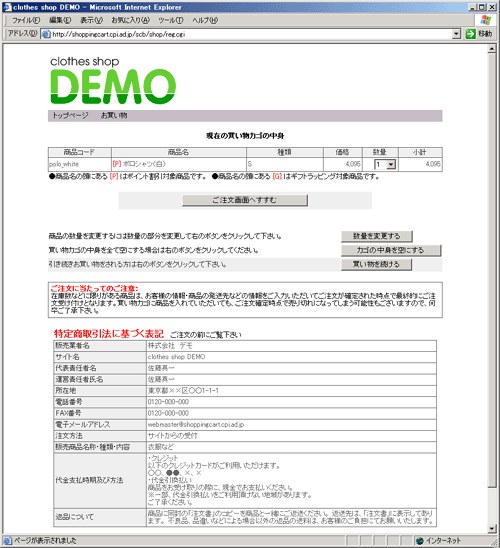The image size is (500, 548).
Task: Click 数量を変更する button
Action: [377, 236]
